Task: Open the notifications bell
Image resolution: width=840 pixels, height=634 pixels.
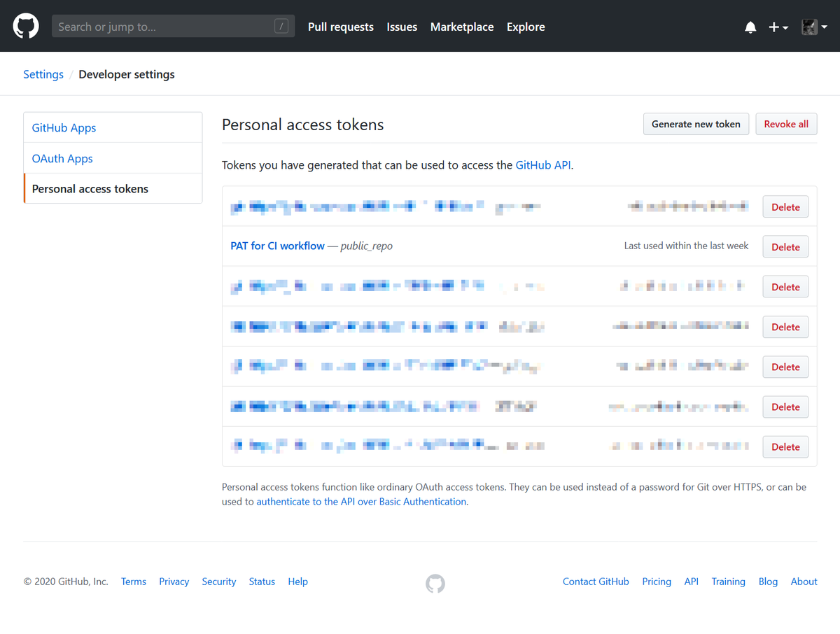Action: click(x=750, y=27)
